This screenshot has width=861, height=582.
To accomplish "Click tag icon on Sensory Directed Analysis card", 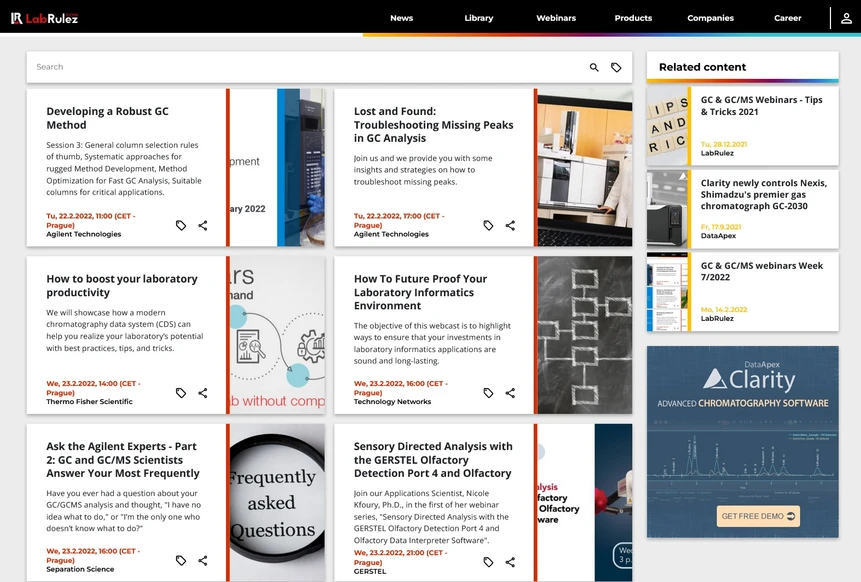I will pyautogui.click(x=488, y=562).
